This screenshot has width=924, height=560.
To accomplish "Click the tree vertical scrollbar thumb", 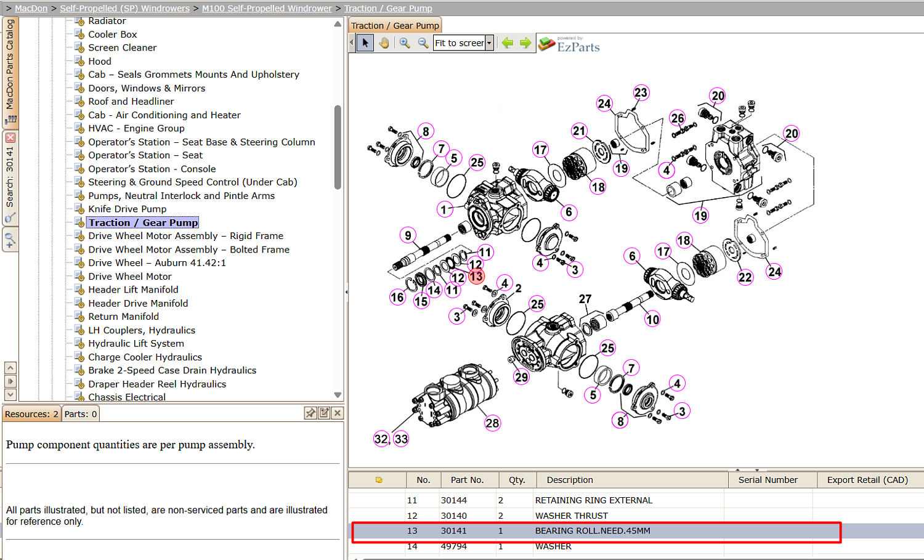I will click(x=338, y=147).
